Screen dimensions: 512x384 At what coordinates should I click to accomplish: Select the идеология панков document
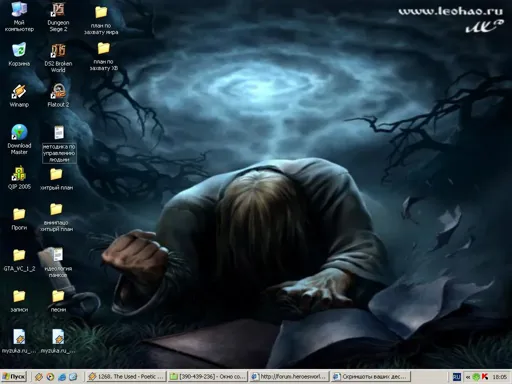(x=58, y=263)
